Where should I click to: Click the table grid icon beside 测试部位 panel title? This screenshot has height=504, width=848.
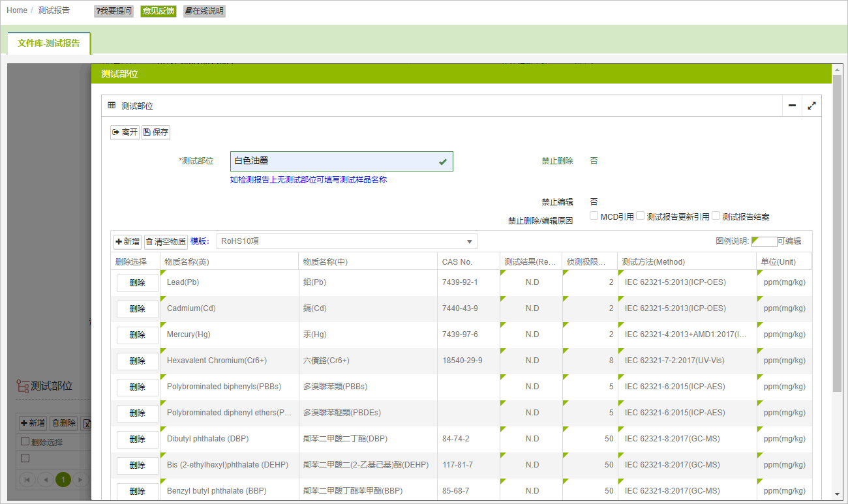pos(112,105)
